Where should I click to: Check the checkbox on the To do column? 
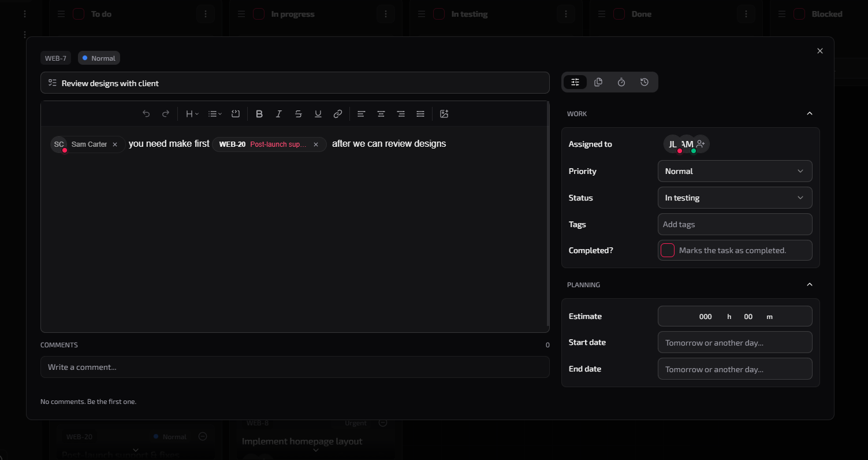pyautogui.click(x=78, y=13)
